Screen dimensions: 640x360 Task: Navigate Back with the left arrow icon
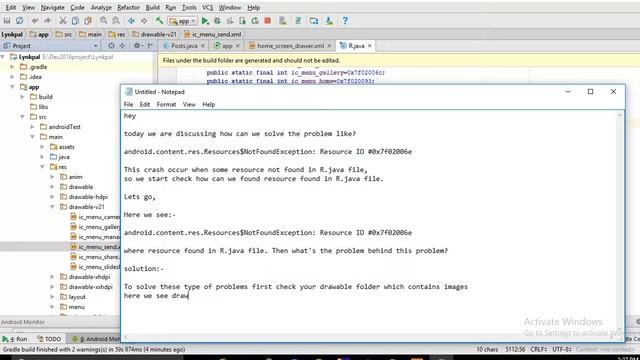point(131,21)
